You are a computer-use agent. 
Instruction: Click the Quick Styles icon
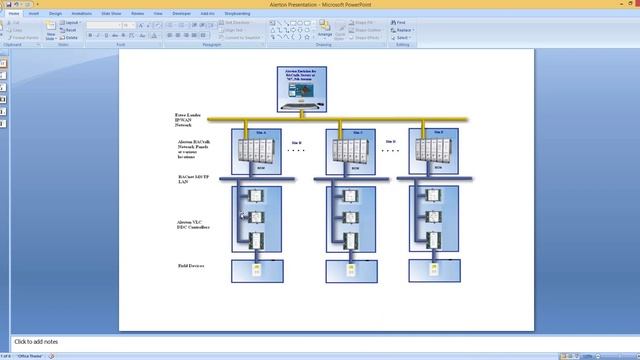[x=340, y=31]
